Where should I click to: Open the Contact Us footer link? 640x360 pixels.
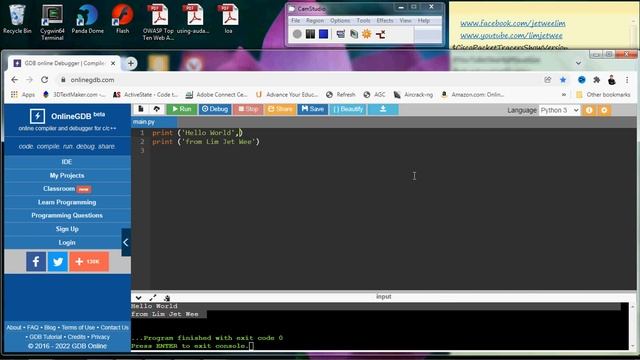coord(114,327)
